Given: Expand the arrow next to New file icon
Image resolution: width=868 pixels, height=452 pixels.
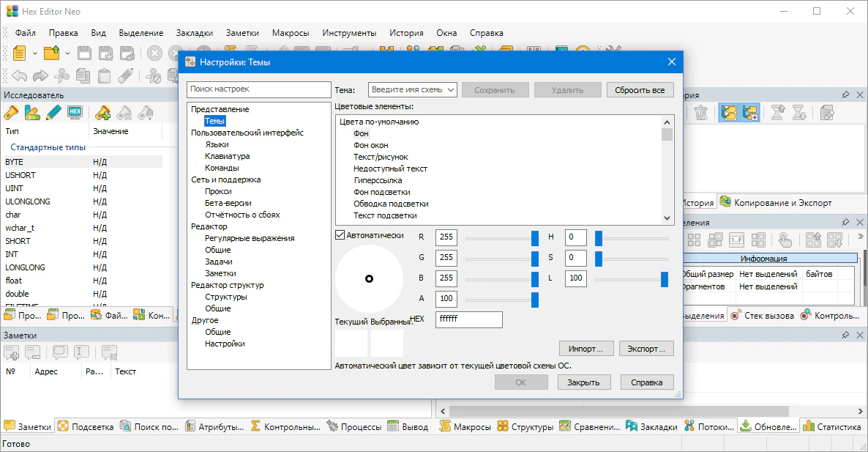Looking at the screenshot, I should point(35,53).
